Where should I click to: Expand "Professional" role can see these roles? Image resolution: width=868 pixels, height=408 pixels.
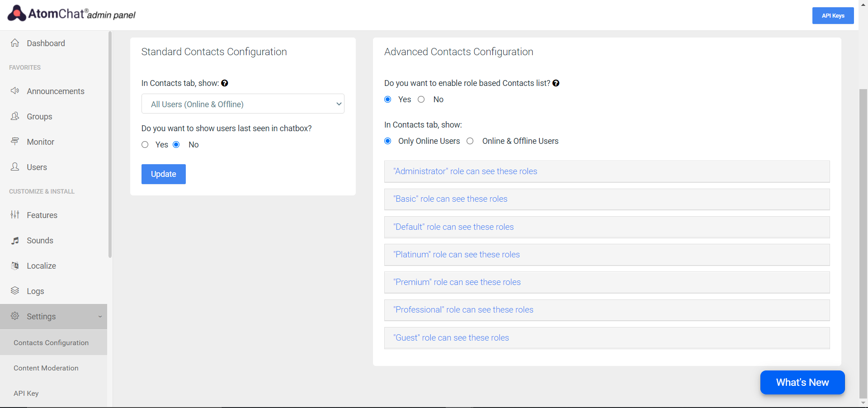pos(607,310)
